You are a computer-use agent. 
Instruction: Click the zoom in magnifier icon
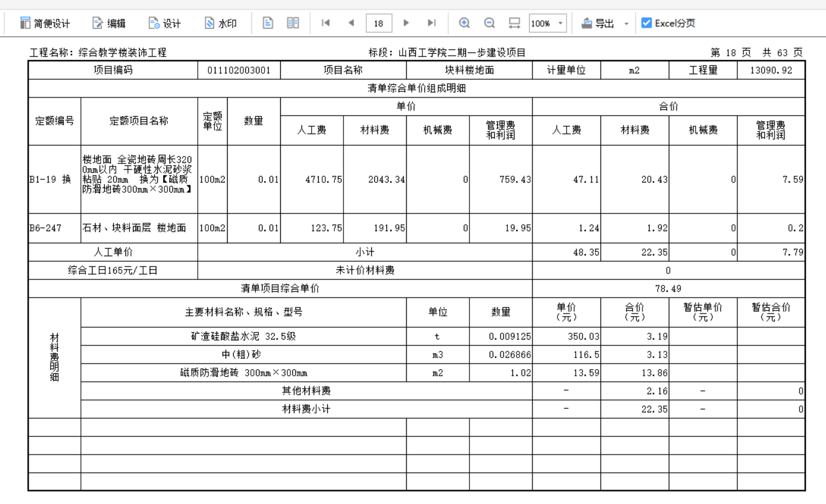[464, 23]
